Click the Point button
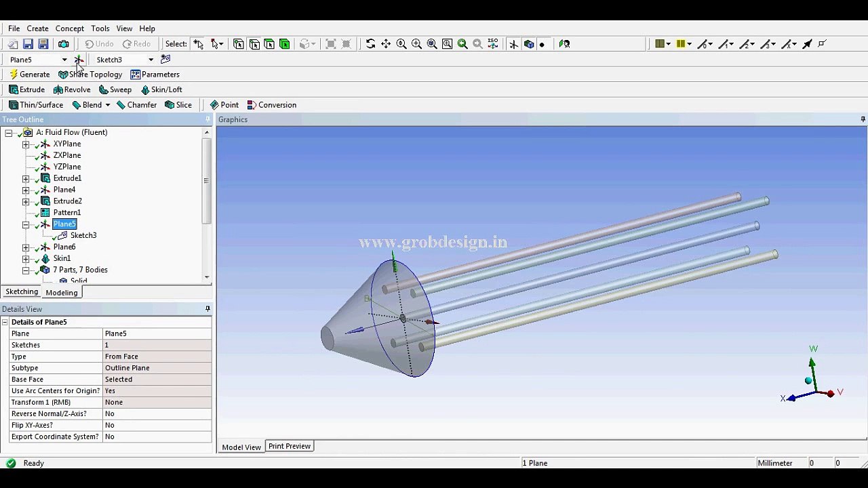 pyautogui.click(x=224, y=105)
